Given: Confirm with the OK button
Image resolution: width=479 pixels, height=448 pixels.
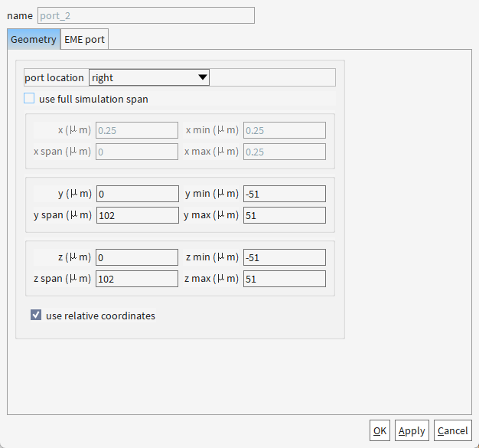Looking at the screenshot, I should click(380, 430).
